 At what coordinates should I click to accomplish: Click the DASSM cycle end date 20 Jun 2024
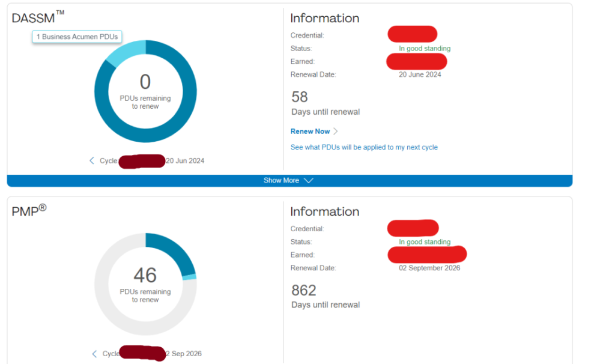(185, 160)
